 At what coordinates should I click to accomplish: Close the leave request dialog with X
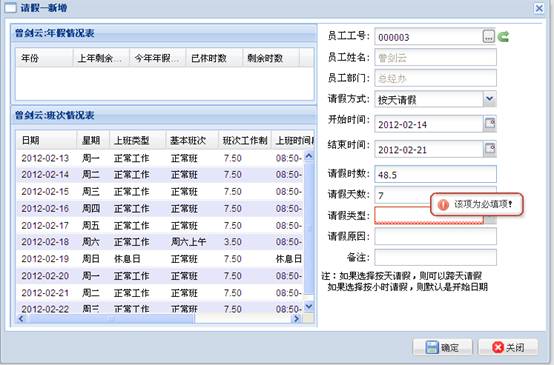tap(539, 8)
